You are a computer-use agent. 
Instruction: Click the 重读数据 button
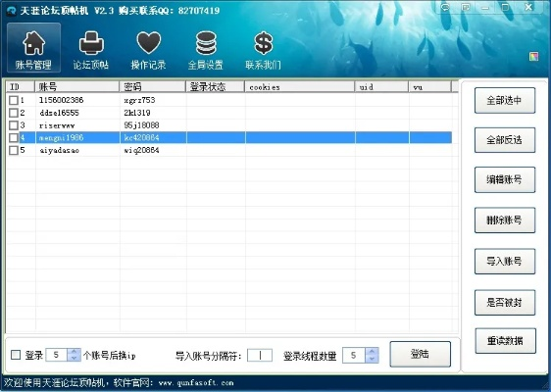pos(505,341)
